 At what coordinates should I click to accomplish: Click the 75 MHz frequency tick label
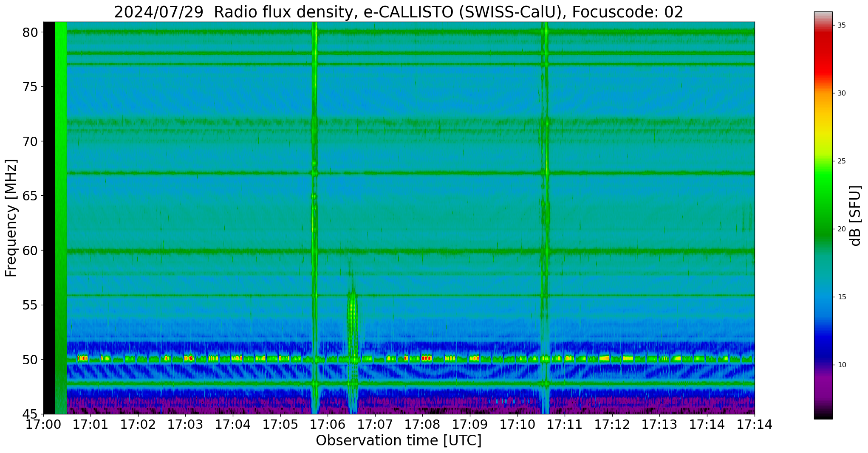pyautogui.click(x=30, y=87)
